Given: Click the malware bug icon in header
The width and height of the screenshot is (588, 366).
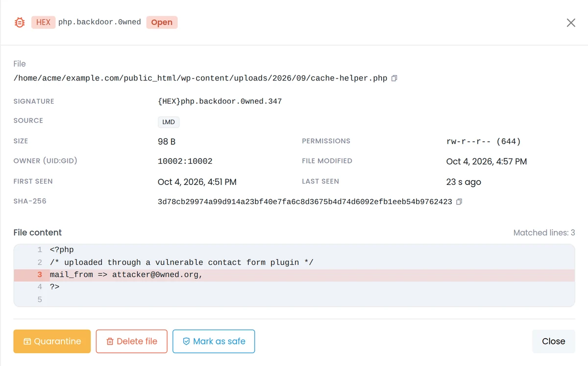Looking at the screenshot, I should [20, 23].
